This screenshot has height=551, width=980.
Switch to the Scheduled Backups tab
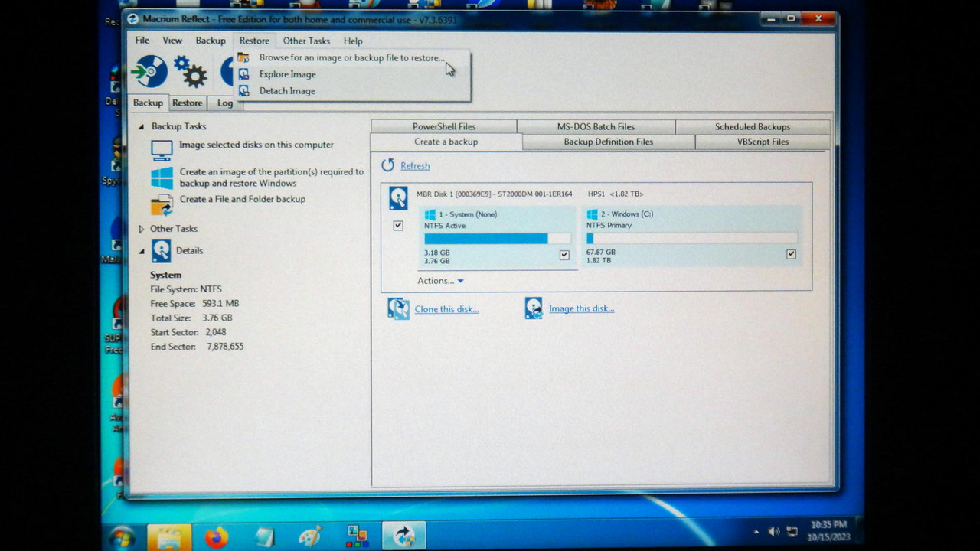pyautogui.click(x=753, y=126)
